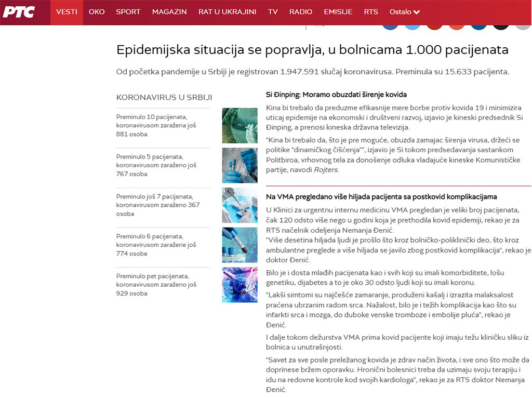This screenshot has height=399, width=532.
Task: Open the RADIO section
Action: (301, 12)
